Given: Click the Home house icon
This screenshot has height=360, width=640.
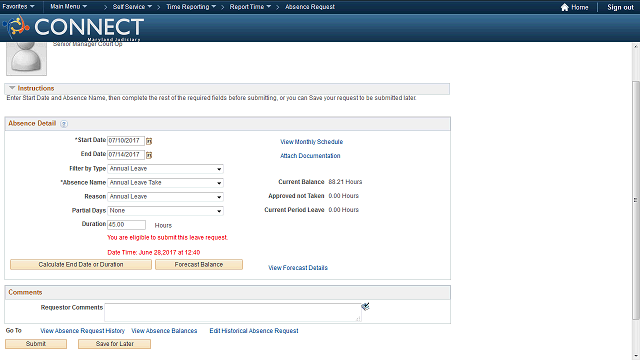Looking at the screenshot, I should [x=564, y=7].
